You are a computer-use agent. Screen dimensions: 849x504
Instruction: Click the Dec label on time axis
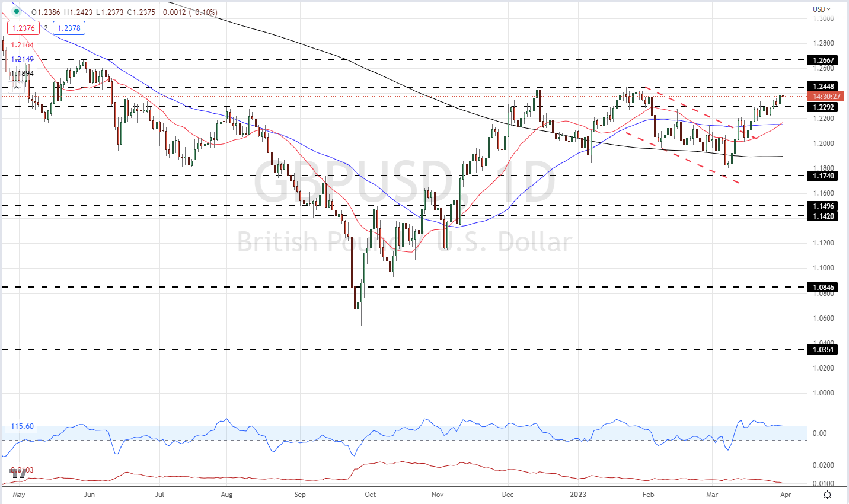tap(508, 494)
